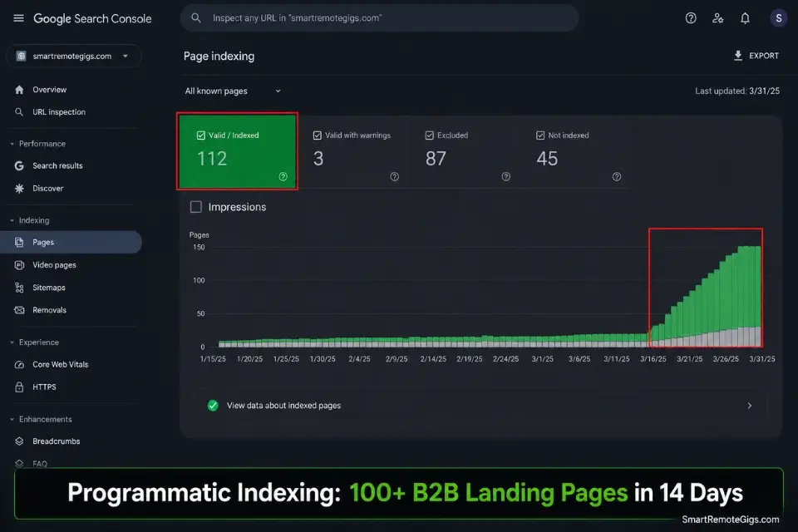Open help tooltip in Valid with warnings card

tap(394, 177)
